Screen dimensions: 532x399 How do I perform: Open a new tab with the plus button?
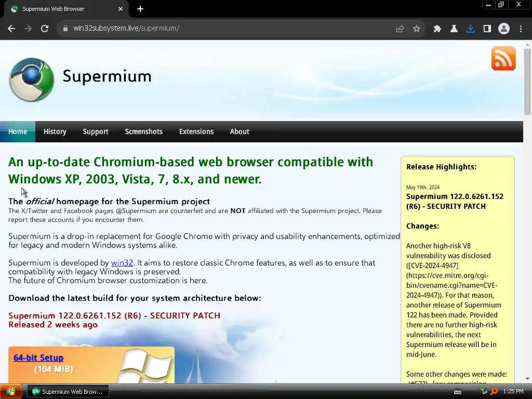[140, 9]
